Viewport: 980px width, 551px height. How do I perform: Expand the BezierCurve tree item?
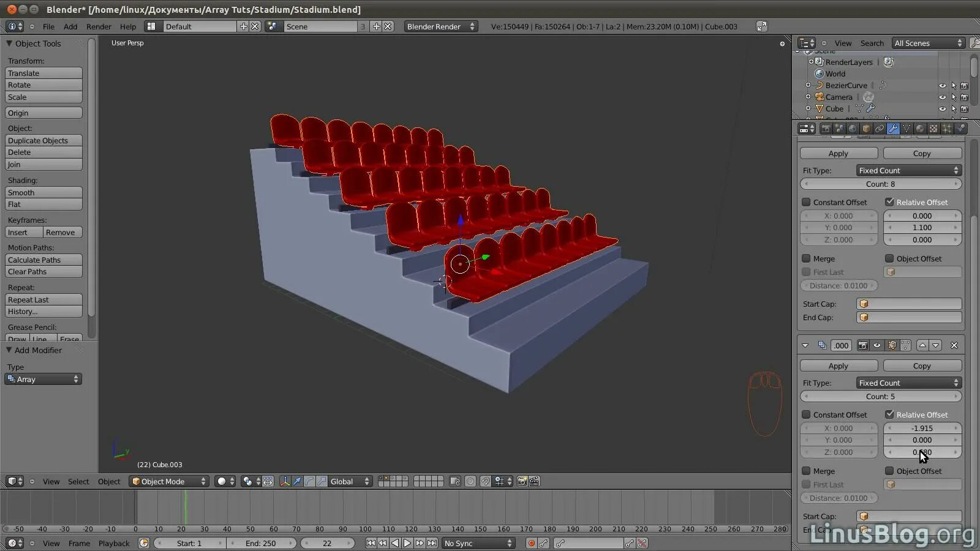click(x=808, y=85)
